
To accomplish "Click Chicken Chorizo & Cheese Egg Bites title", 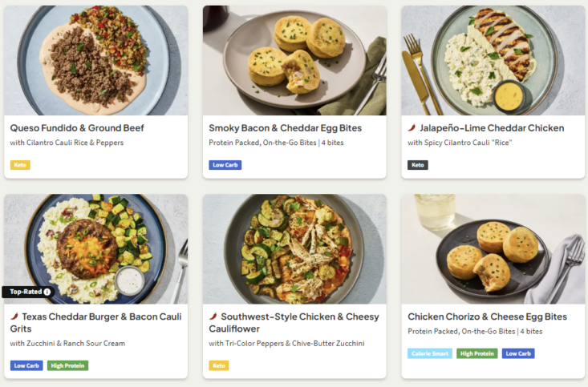I will [x=486, y=316].
